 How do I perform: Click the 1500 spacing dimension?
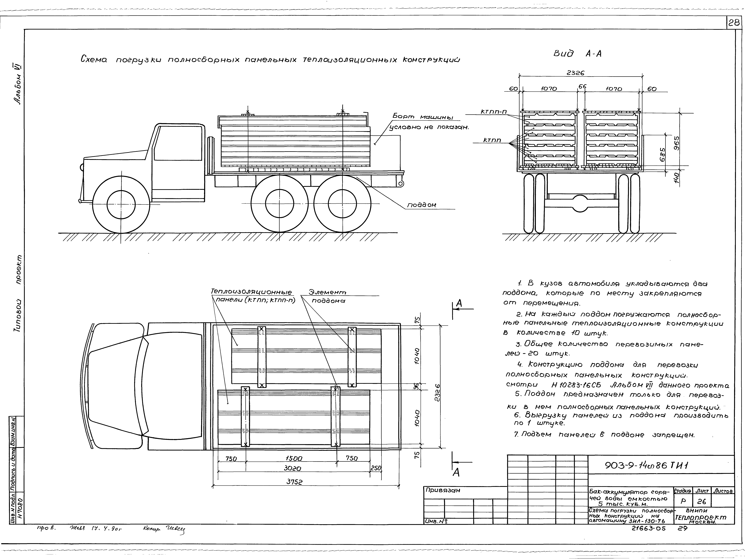(x=294, y=459)
